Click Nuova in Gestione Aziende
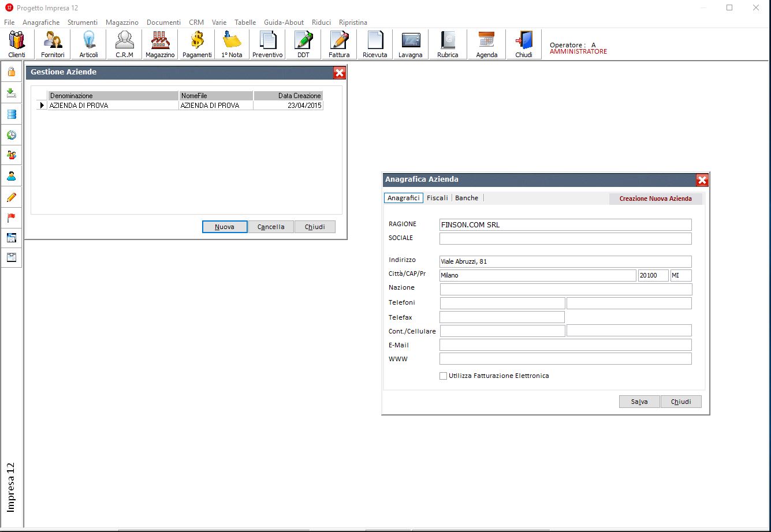The height and width of the screenshot is (532, 771). [x=225, y=227]
